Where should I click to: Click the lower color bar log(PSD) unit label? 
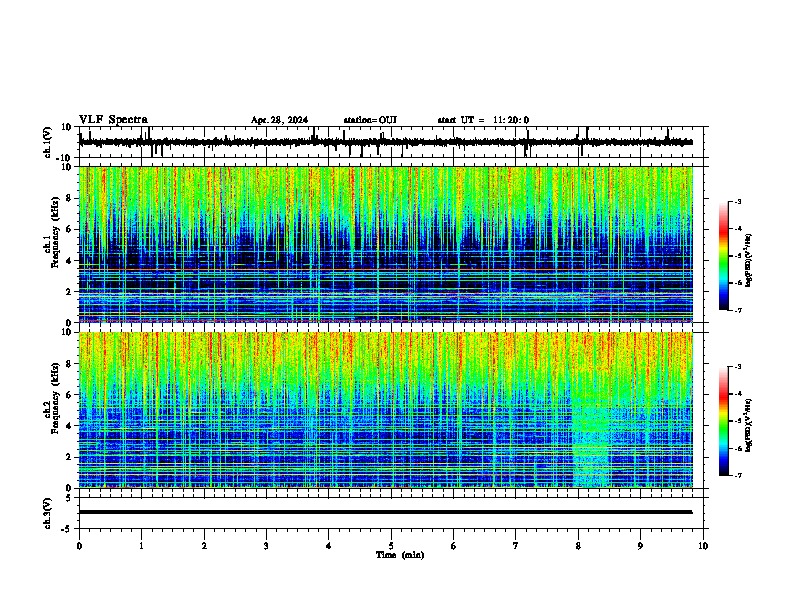click(x=748, y=425)
